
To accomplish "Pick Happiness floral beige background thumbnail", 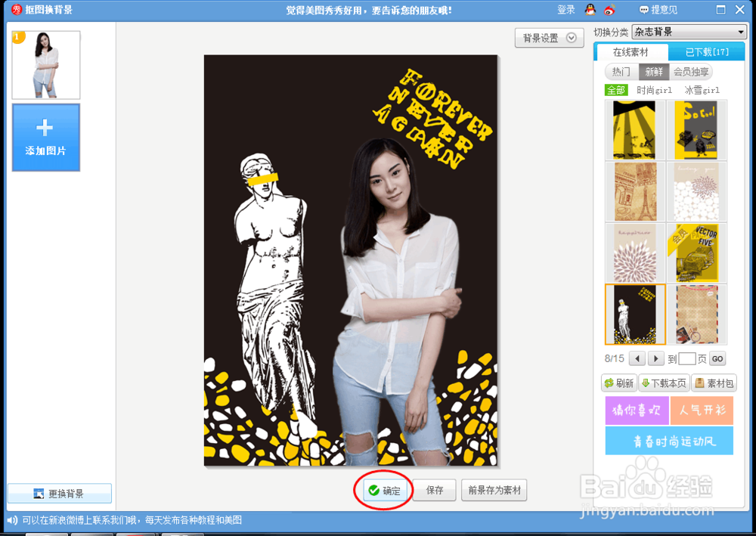I will (634, 253).
